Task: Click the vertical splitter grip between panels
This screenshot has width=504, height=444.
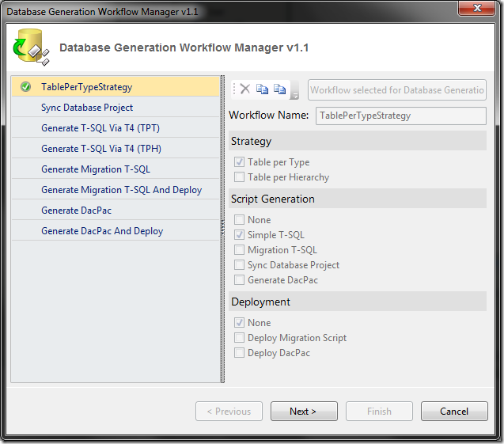Action: click(222, 229)
